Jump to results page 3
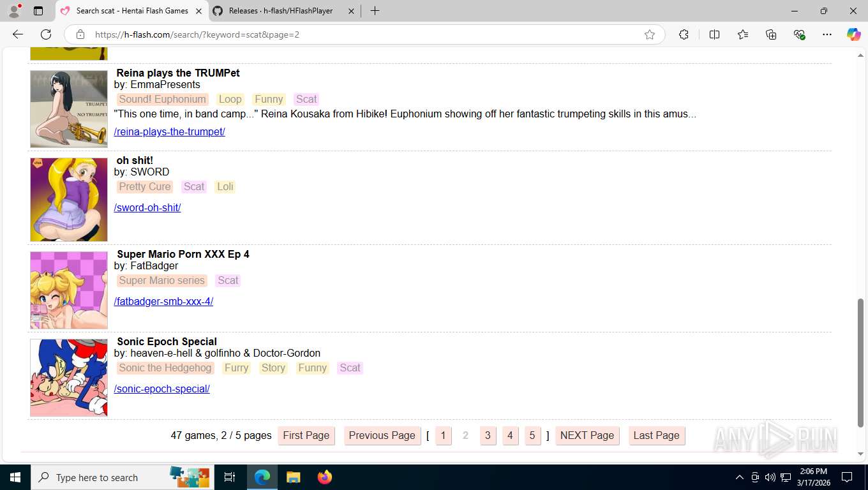 488,435
